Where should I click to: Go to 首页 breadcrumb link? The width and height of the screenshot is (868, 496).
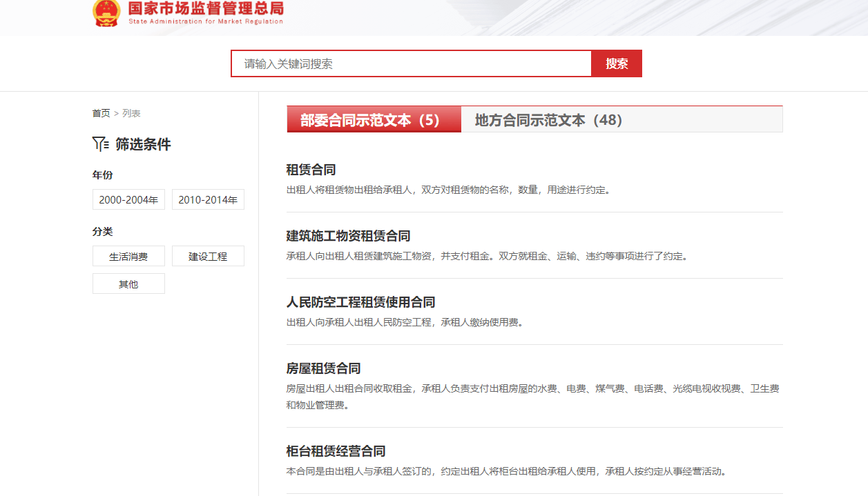tap(101, 113)
